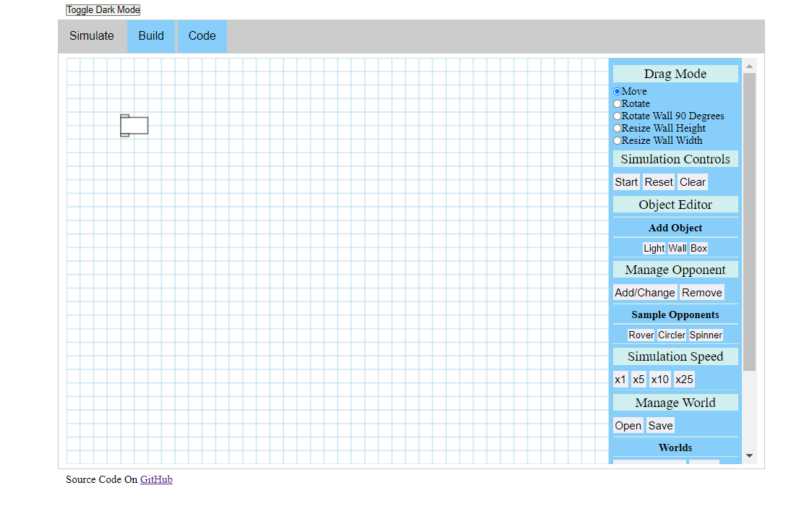Switch to the Simulate tab

92,35
